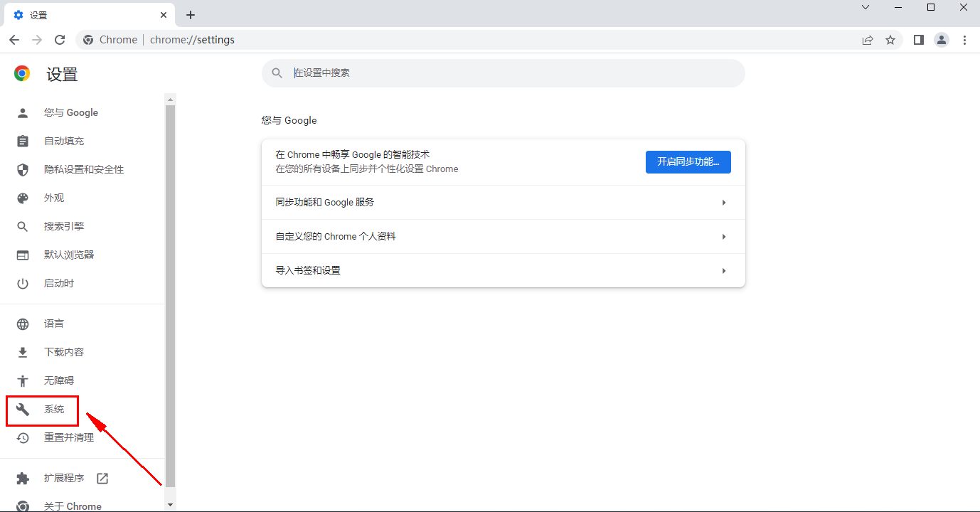Screen dimensions: 980x512
Task: Open 同步功能和 Google 服务 row
Action: click(504, 203)
